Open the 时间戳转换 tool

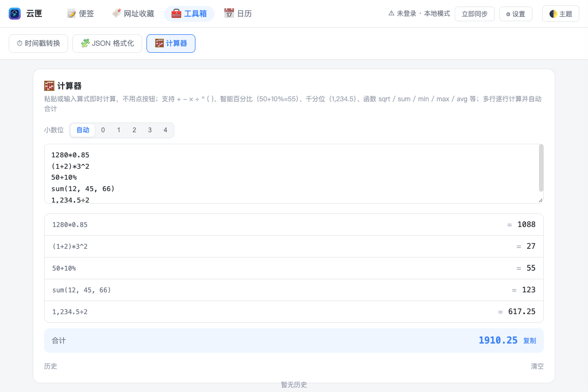(38, 44)
